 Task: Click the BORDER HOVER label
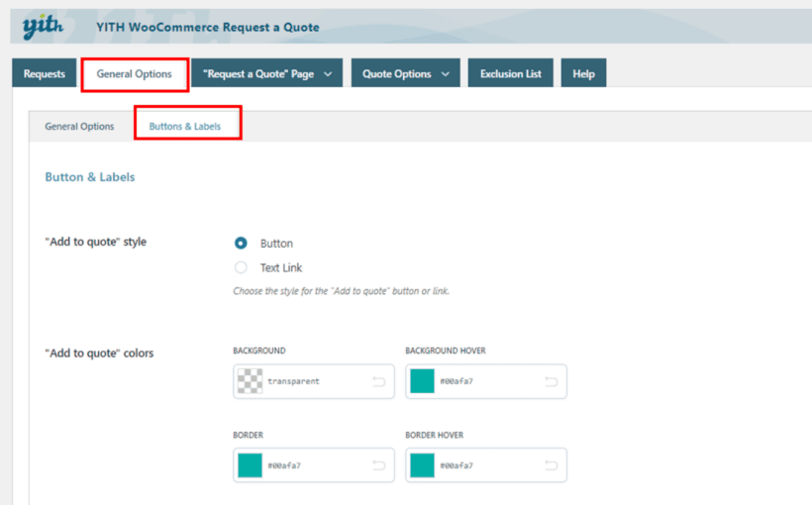click(x=434, y=435)
